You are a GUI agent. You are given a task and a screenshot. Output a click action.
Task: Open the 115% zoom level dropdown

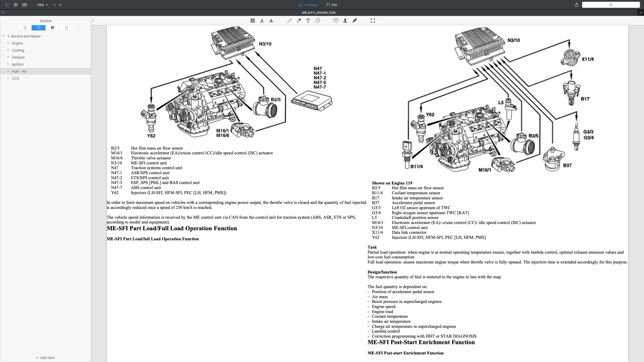pyautogui.click(x=42, y=5)
